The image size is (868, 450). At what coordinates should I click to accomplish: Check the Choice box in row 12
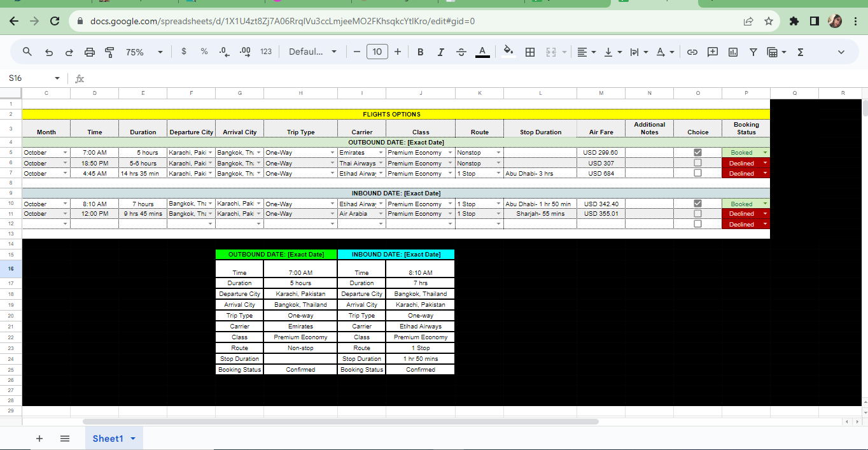[x=697, y=224]
